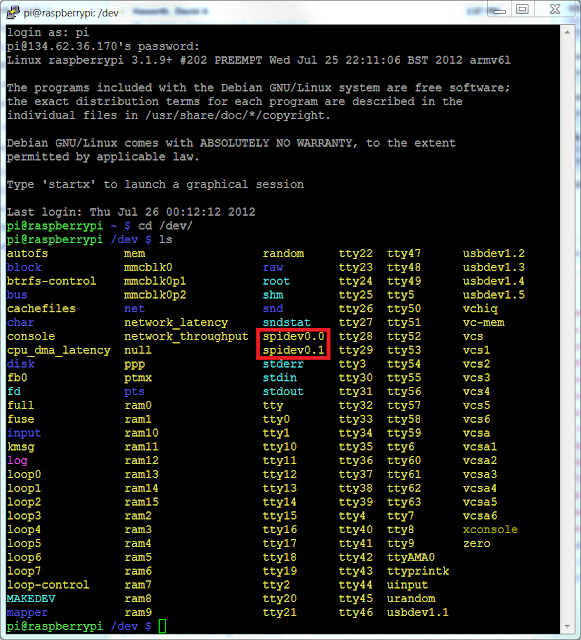Click the scrollbar up arrow
This screenshot has height=640, width=581.
567,32
